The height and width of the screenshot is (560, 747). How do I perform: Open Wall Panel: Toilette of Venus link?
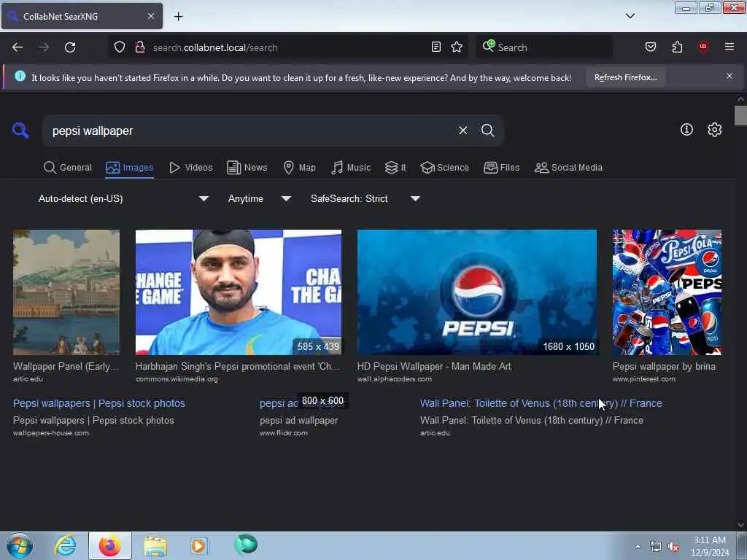[541, 403]
